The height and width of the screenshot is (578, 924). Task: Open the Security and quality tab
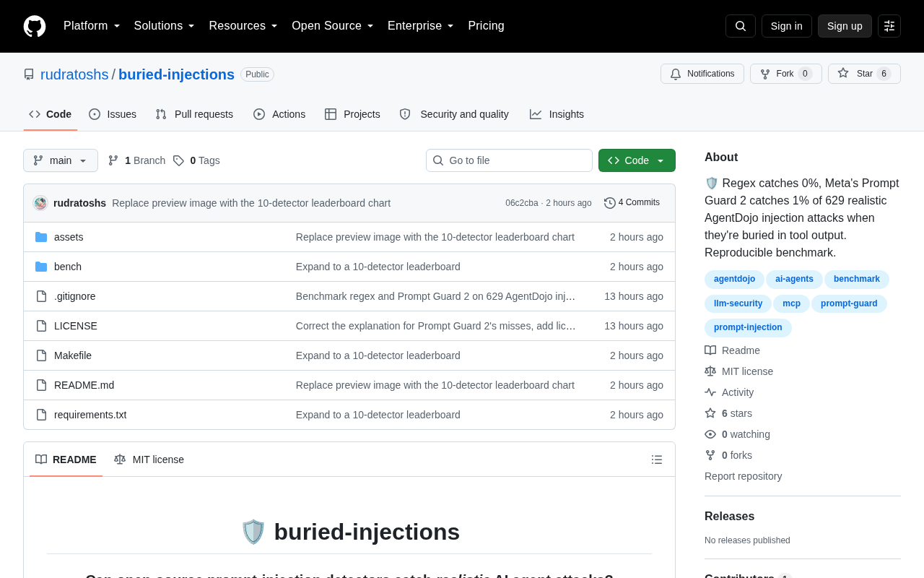click(454, 114)
